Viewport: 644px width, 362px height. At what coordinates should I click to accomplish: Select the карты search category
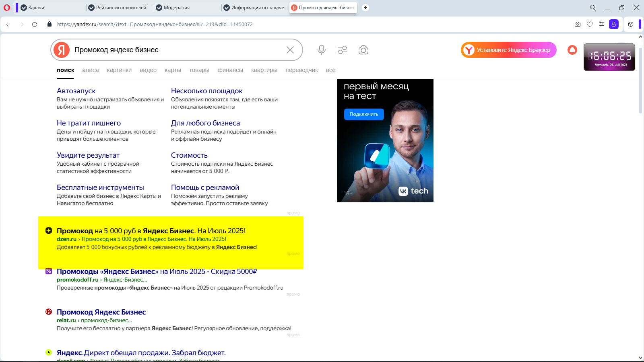[173, 70]
